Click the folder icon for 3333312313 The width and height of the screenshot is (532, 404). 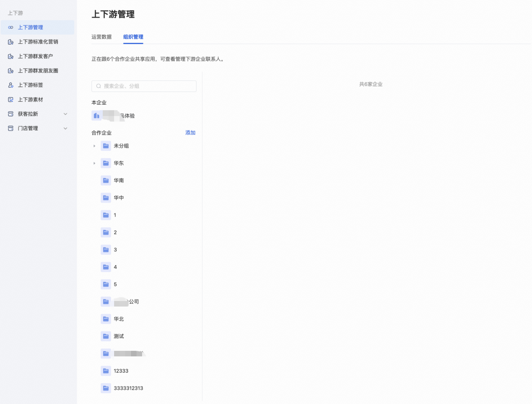[106, 388]
